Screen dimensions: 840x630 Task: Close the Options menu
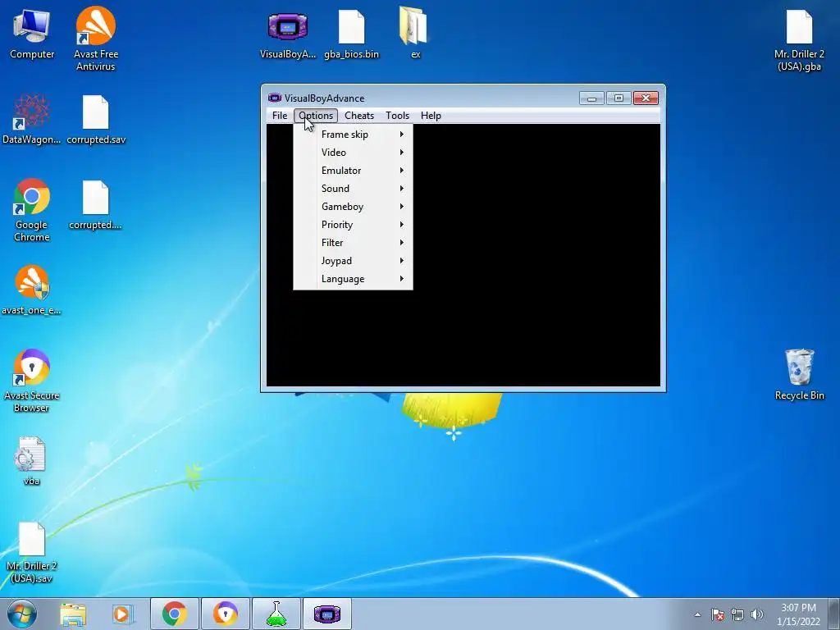[316, 116]
